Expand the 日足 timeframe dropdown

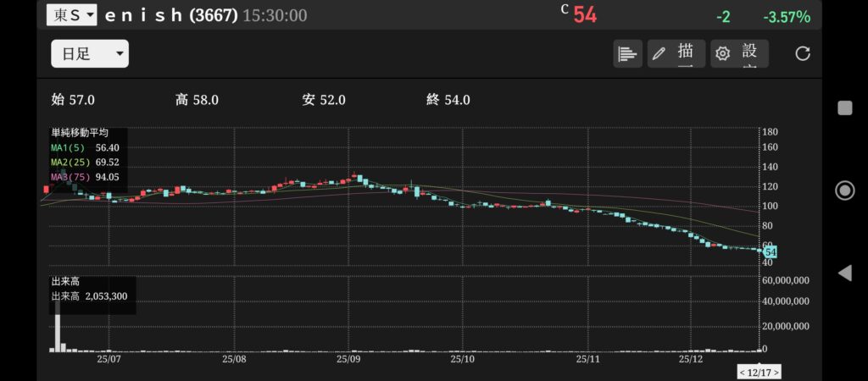pos(89,53)
